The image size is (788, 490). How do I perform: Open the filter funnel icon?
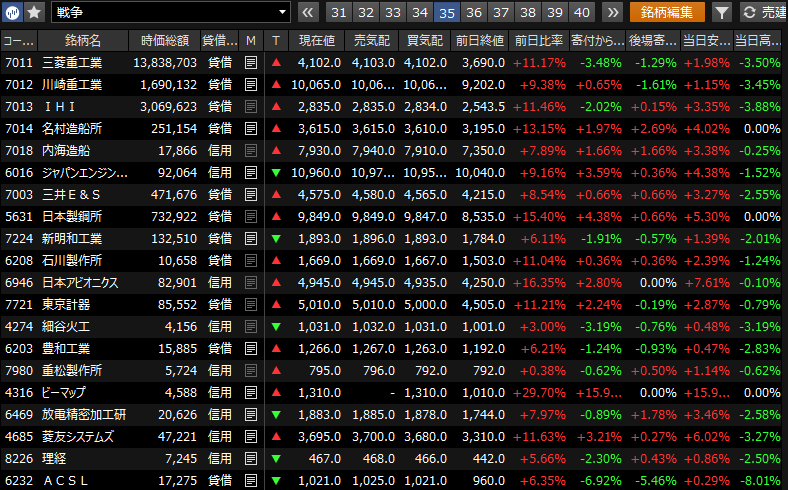(721, 12)
